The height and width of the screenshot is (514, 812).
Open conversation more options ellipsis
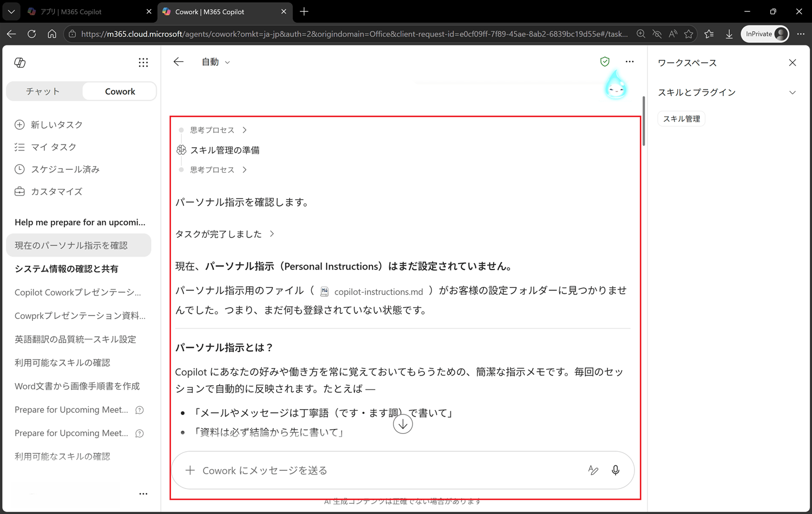pos(630,62)
